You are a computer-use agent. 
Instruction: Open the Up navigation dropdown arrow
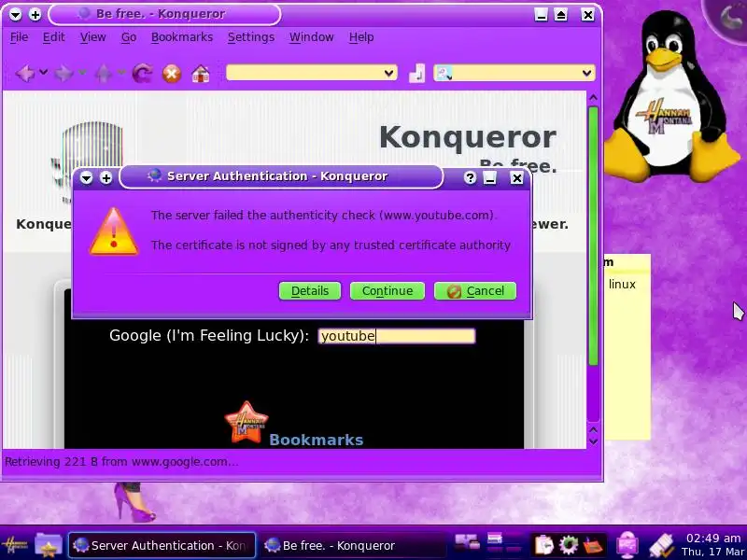(121, 73)
